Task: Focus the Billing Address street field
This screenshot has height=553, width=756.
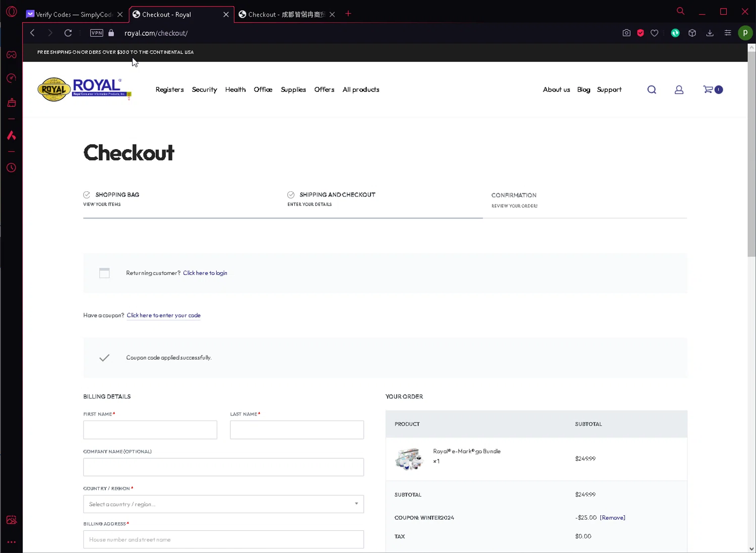Action: point(223,539)
